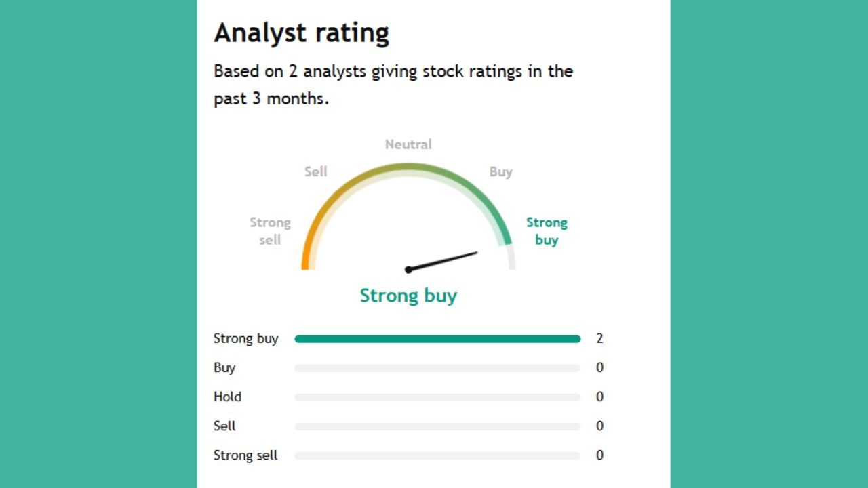This screenshot has width=868, height=488.
Task: Click the Sell gauge label
Action: coord(316,172)
